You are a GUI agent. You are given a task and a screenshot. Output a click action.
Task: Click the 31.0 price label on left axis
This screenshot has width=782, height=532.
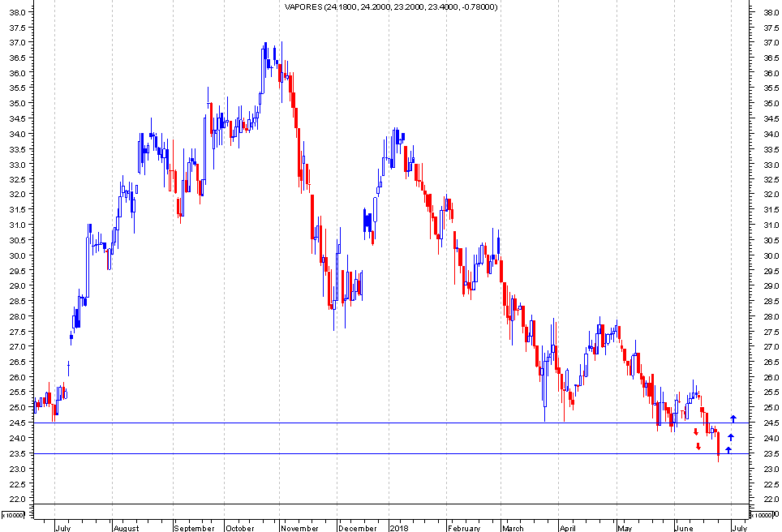(x=18, y=225)
